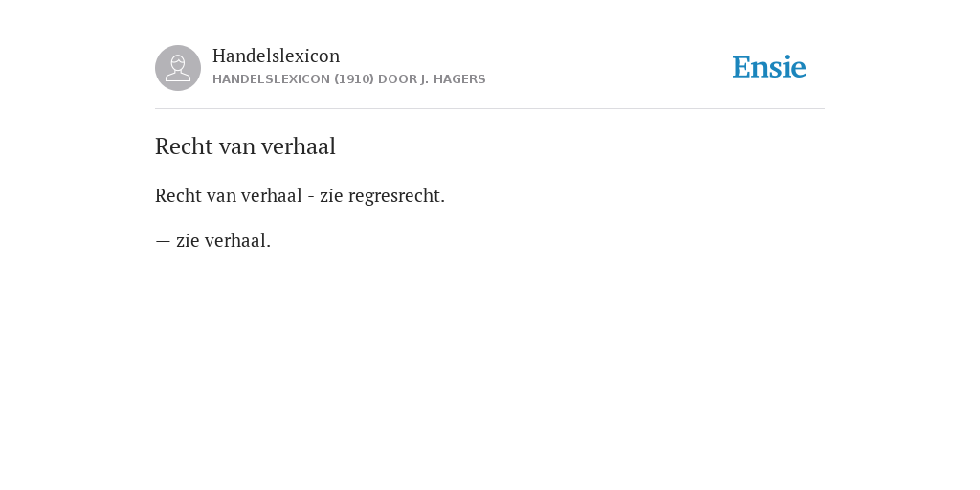This screenshot has width=980, height=490.
Task: Click the gray user avatar icon
Action: 178,68
